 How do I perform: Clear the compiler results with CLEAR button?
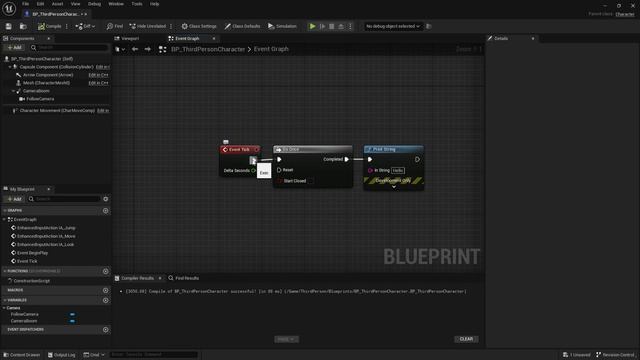(466, 339)
